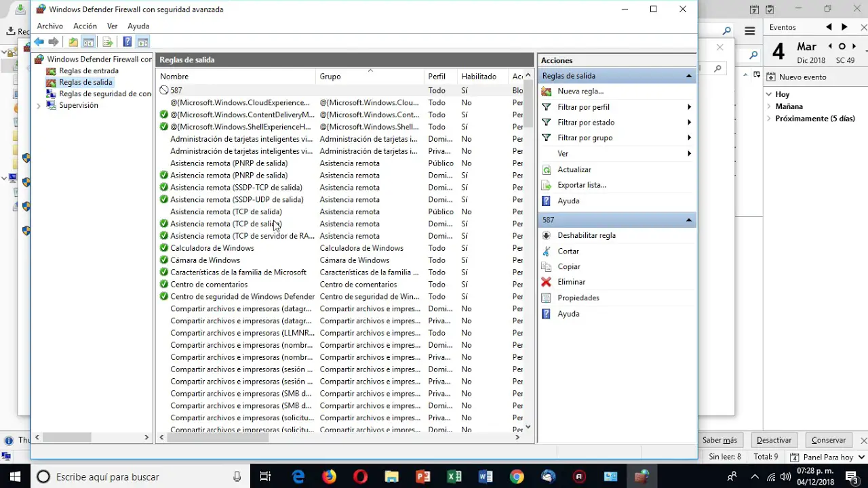Click the grey Forward arrow in toolbar

pyautogui.click(x=54, y=42)
